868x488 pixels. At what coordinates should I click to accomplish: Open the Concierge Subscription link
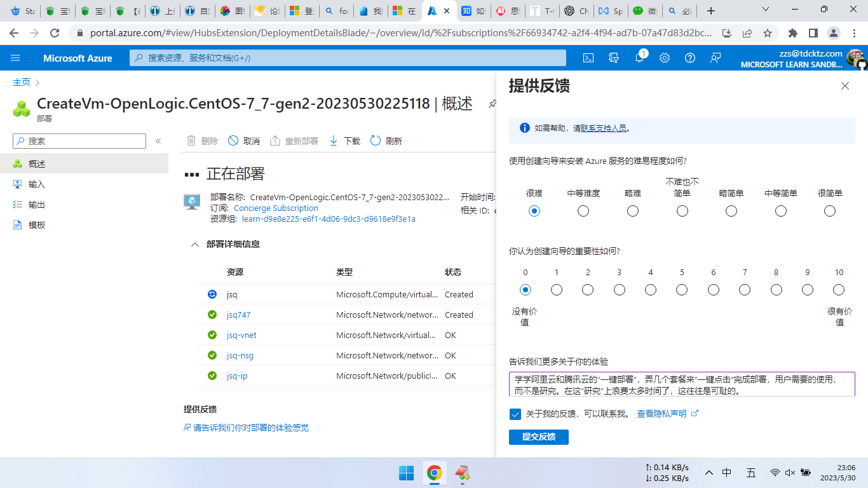pos(276,208)
